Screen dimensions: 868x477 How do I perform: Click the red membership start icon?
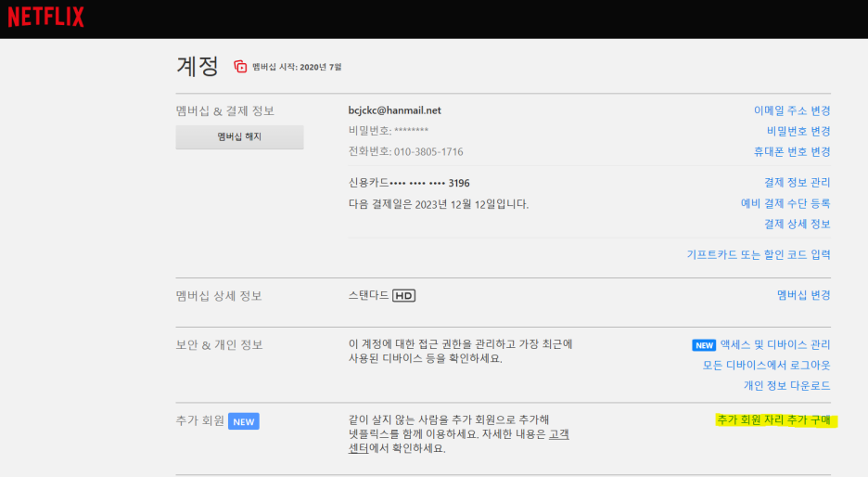pos(240,67)
